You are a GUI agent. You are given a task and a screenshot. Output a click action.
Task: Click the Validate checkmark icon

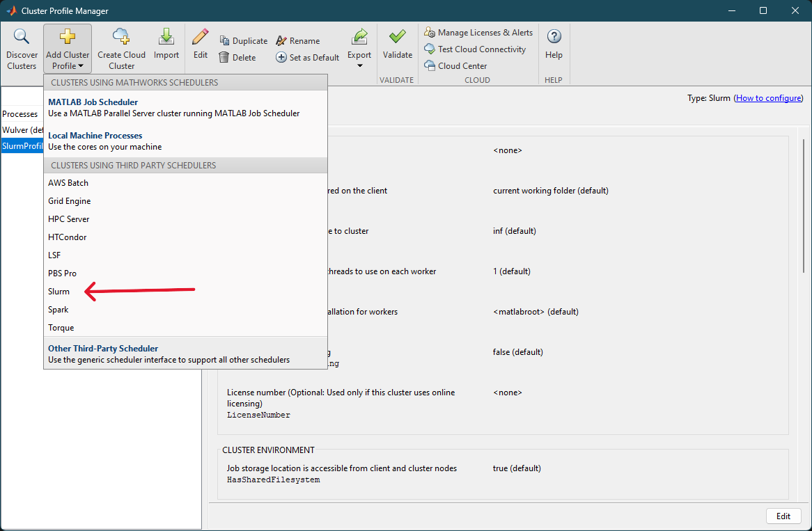coord(397,37)
